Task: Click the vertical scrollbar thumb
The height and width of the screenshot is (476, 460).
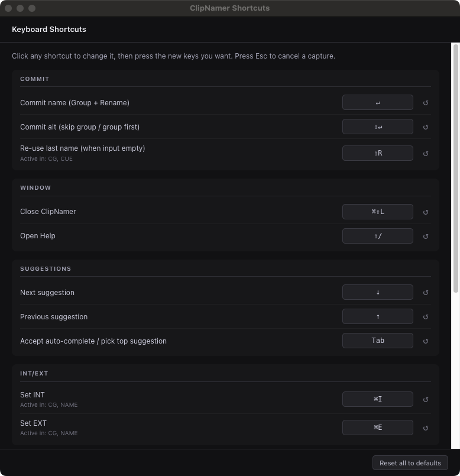Action: point(455,169)
